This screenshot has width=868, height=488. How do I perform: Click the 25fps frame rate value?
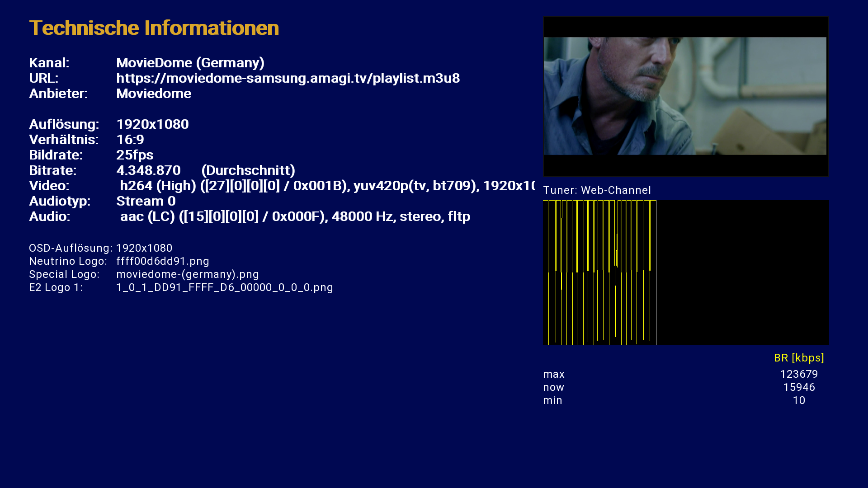point(135,155)
